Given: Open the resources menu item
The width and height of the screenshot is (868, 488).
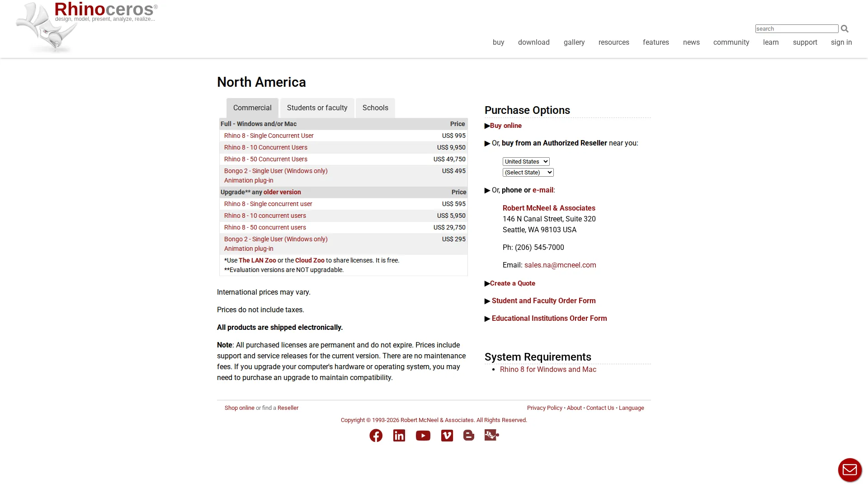Looking at the screenshot, I should coord(614,42).
